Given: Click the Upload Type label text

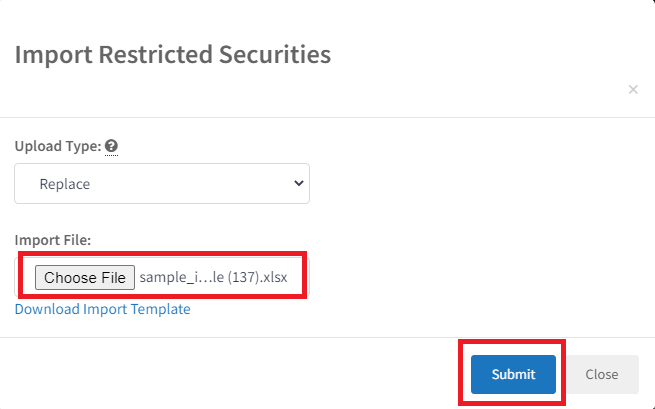Looking at the screenshot, I should (x=58, y=146).
